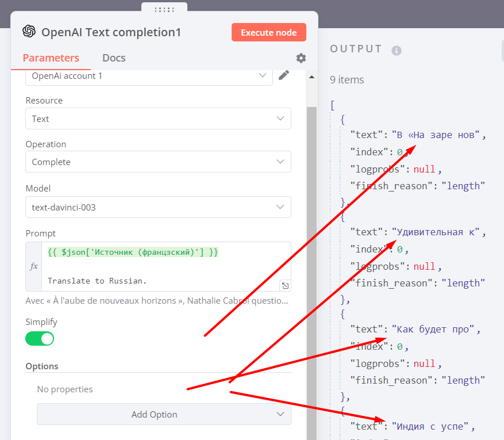
Task: Open the Operation Complete dropdown
Action: point(158,162)
